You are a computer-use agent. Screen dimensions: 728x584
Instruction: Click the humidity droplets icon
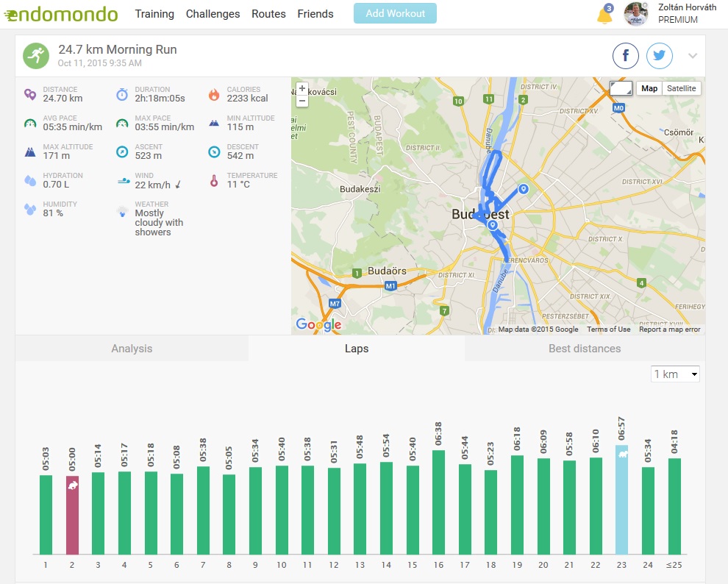(x=30, y=210)
